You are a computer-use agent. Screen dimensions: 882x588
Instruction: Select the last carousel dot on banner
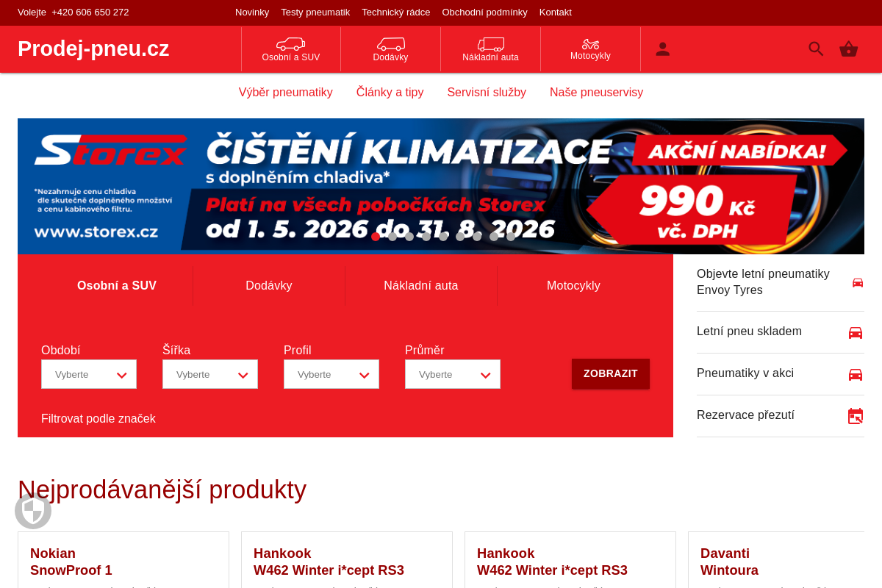pos(511,237)
